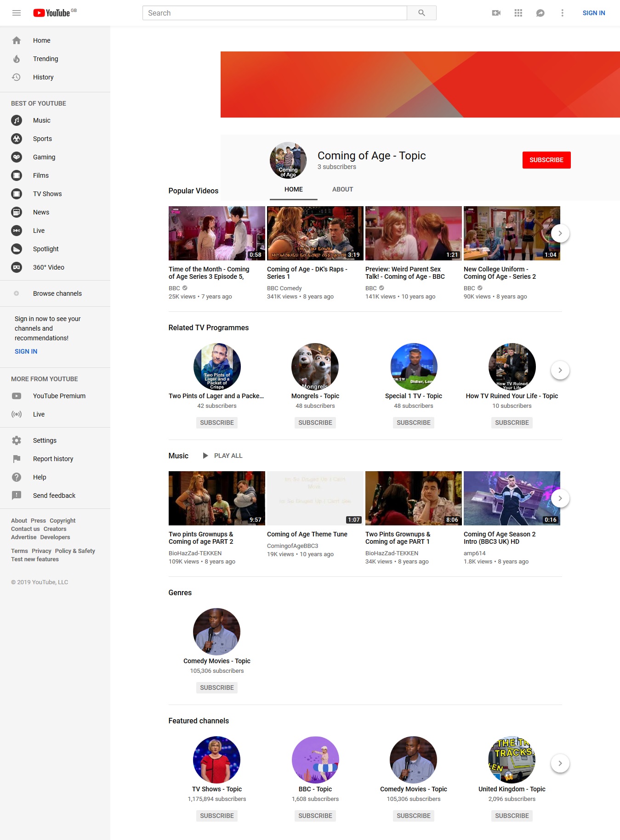Click the search magnifier button
The height and width of the screenshot is (840, 620).
click(421, 13)
